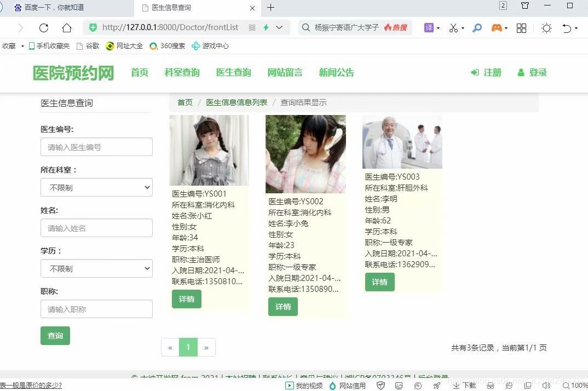Focus the 职称 input field

click(96, 309)
